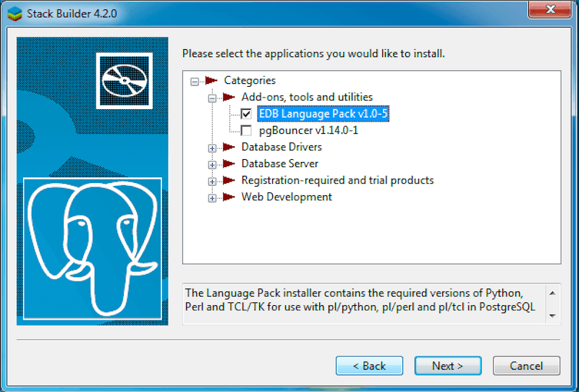Click the arrow icon next to Add-ons, tools and utilities
Screen dimensions: 579x392
228,97
